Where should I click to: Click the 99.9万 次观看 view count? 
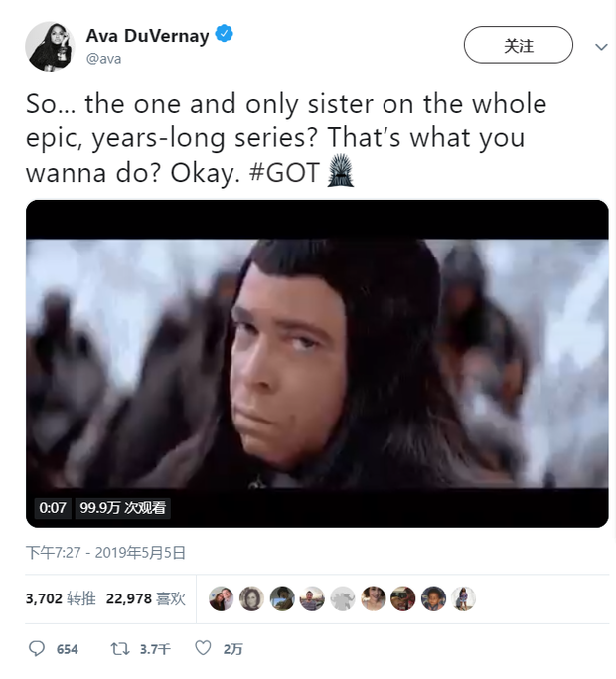click(x=122, y=508)
